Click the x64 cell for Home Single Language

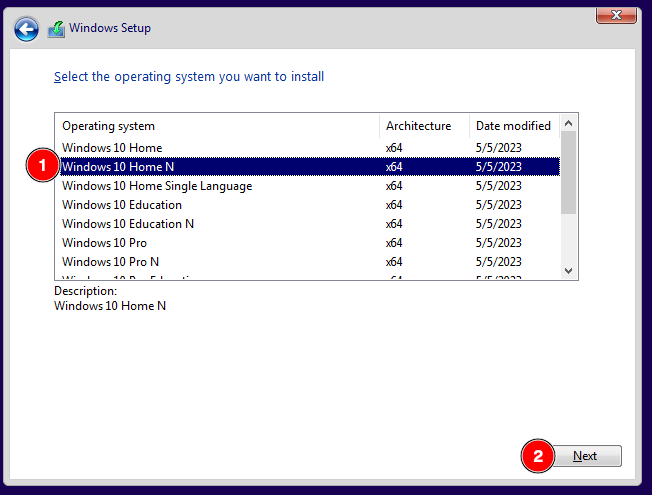pos(394,186)
